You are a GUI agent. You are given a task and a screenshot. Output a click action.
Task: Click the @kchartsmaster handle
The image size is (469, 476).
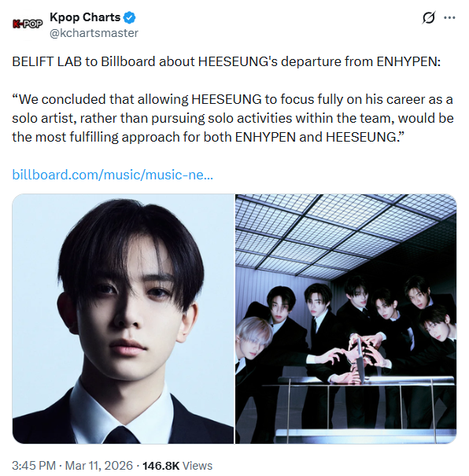tap(94, 33)
